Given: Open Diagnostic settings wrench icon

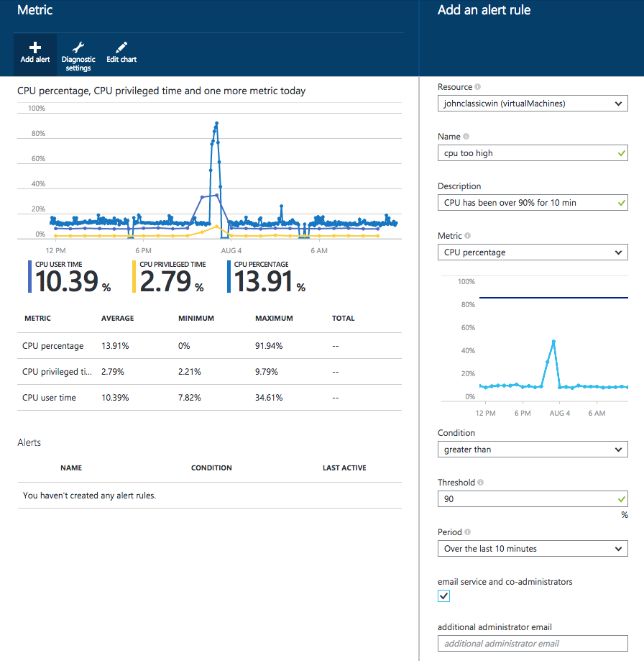Looking at the screenshot, I should [78, 48].
